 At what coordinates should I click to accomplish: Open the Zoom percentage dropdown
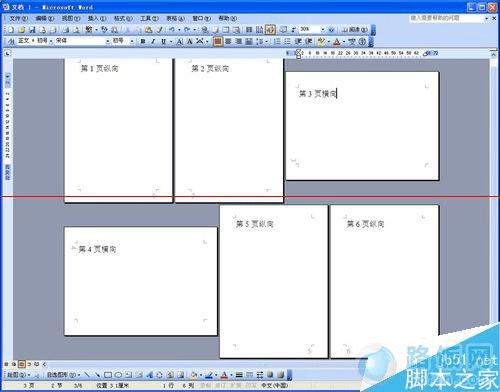[x=323, y=30]
